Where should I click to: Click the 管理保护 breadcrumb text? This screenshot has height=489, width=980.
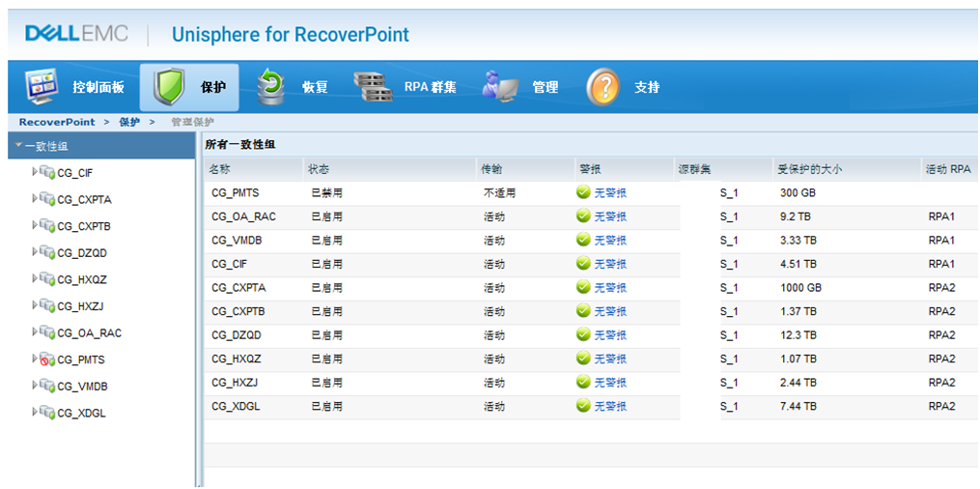click(x=192, y=122)
